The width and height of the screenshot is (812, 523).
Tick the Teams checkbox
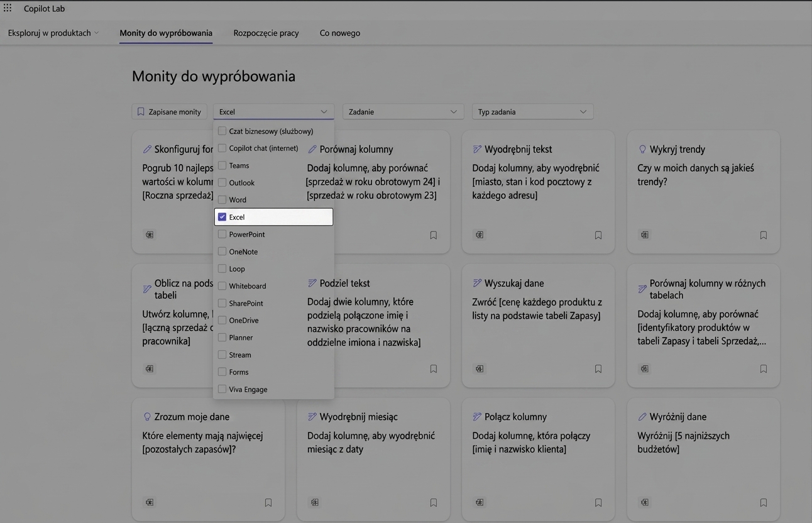tap(222, 165)
